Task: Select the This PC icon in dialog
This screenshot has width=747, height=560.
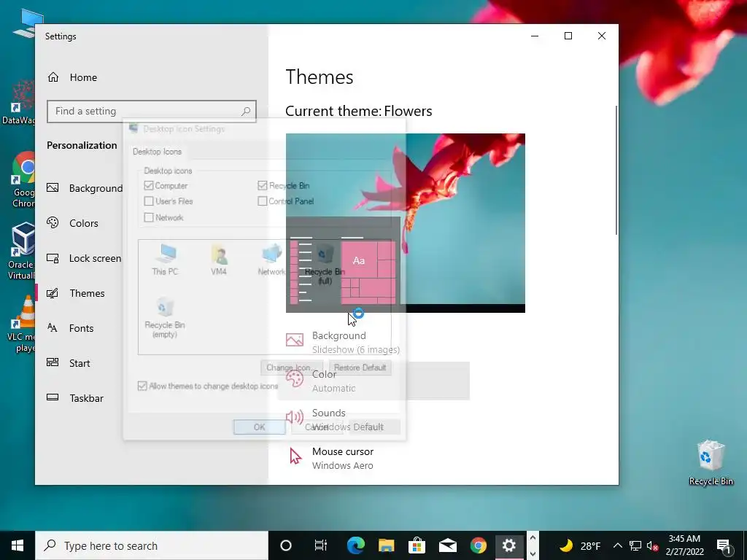Action: point(165,260)
